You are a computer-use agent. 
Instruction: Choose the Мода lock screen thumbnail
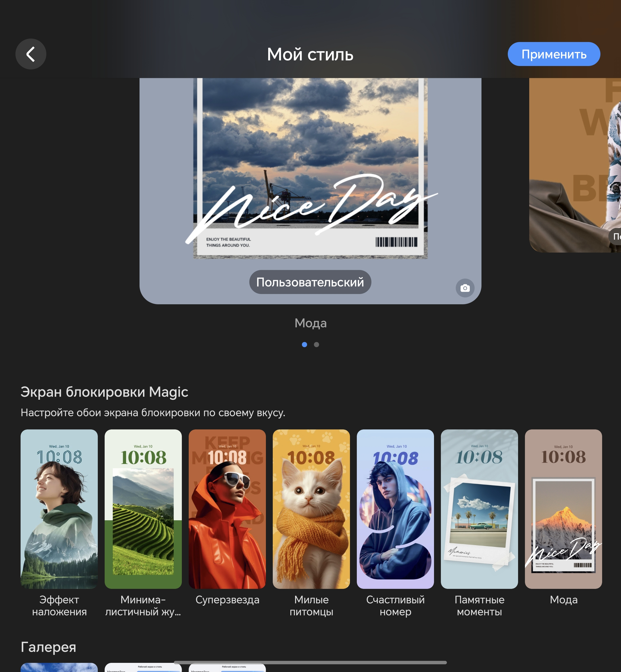coord(563,509)
